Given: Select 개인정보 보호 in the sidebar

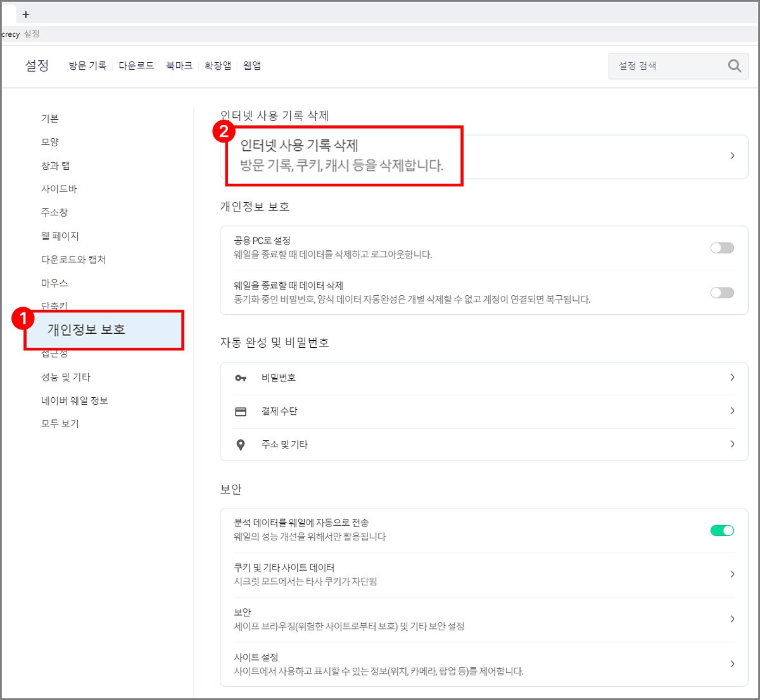Looking at the screenshot, I should (86, 330).
